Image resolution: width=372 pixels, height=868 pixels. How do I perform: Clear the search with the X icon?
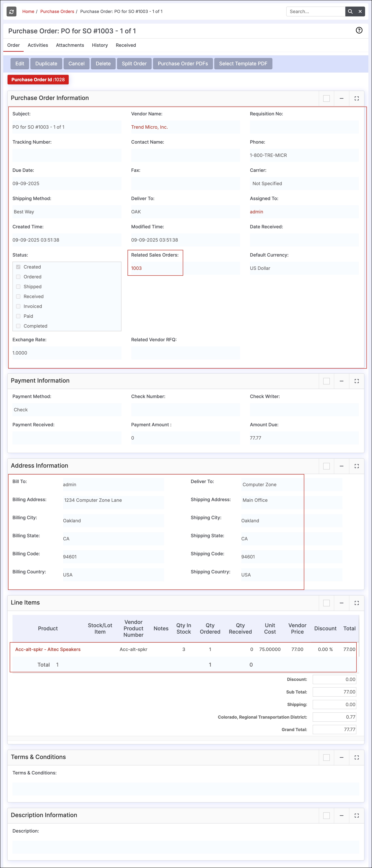tap(360, 11)
